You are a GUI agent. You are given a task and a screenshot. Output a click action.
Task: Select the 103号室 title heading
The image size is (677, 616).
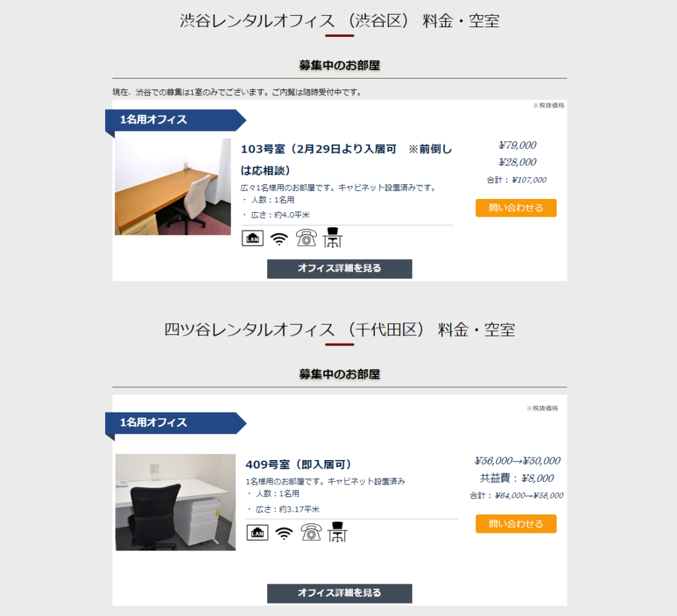[346, 160]
